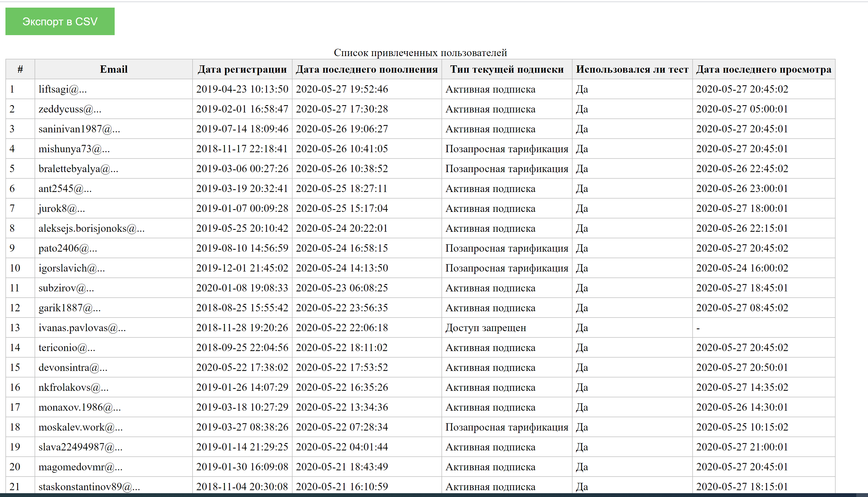The height and width of the screenshot is (497, 868).
Task: Click the Дата последнего пополнения header
Action: [x=367, y=69]
